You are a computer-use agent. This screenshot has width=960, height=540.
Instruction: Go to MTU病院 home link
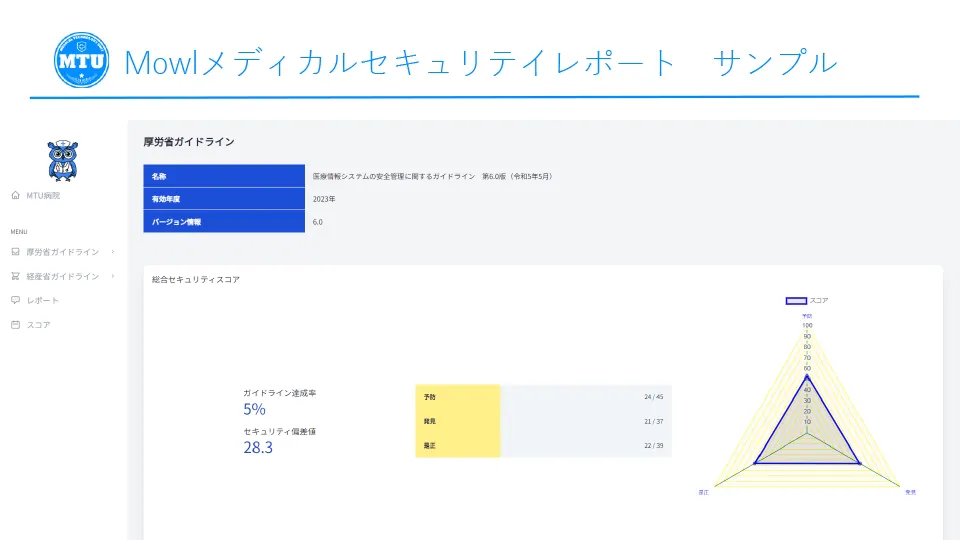[x=43, y=196]
